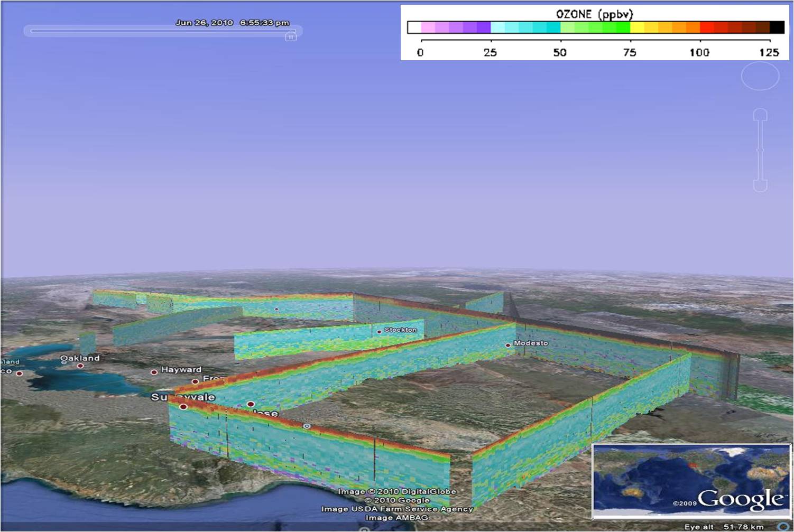Click the faded look-around compass ring
The image size is (794, 532).
760,76
